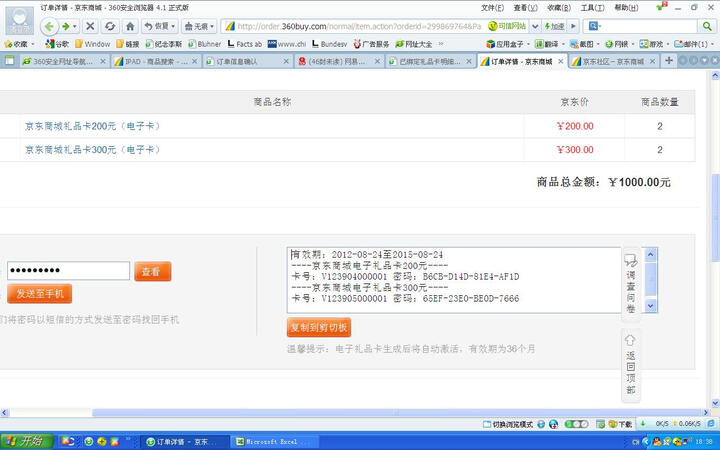720x450 pixels.
Task: Open the 文件(F) menu
Action: [x=492, y=8]
